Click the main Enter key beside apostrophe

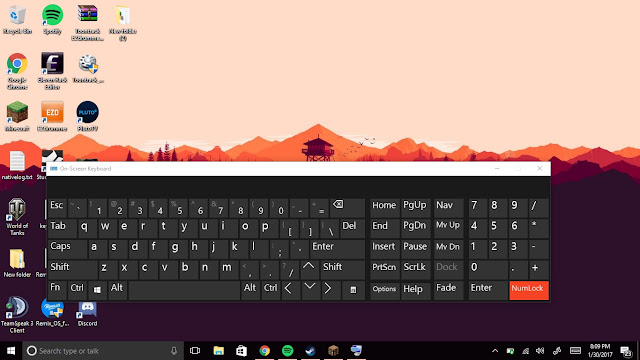click(x=337, y=249)
